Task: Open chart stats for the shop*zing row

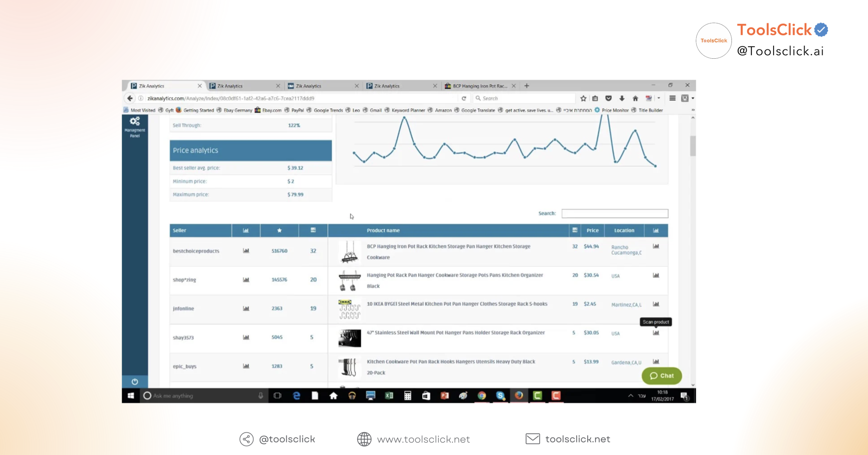Action: point(246,280)
